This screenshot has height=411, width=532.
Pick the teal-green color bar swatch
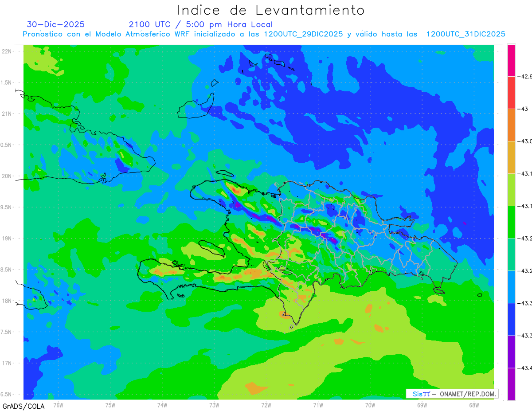pyautogui.click(x=511, y=254)
